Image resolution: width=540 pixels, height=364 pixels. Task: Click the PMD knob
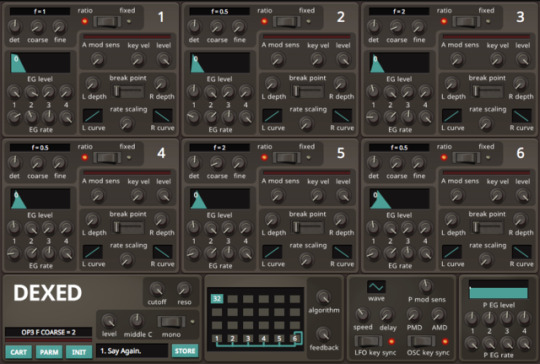pyautogui.click(x=414, y=314)
